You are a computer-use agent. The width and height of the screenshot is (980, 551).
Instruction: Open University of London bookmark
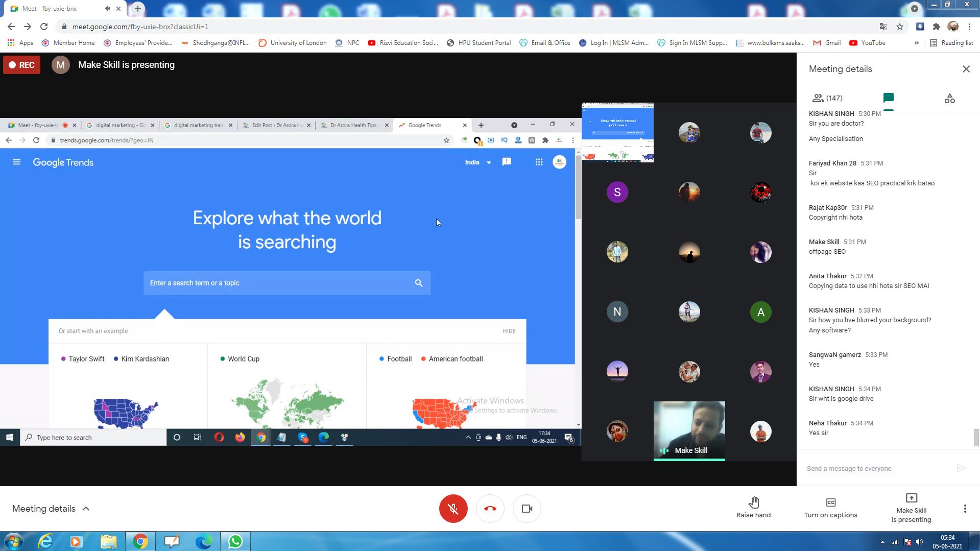coord(293,43)
